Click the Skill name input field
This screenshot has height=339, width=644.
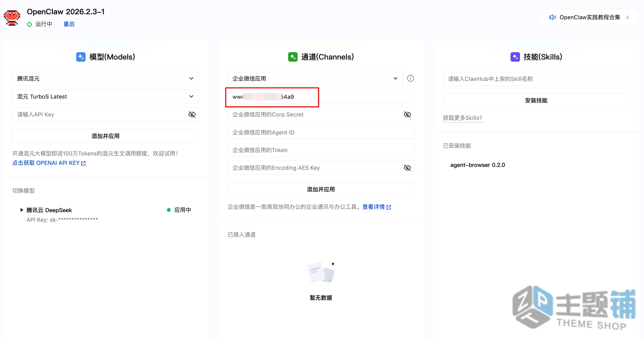536,79
